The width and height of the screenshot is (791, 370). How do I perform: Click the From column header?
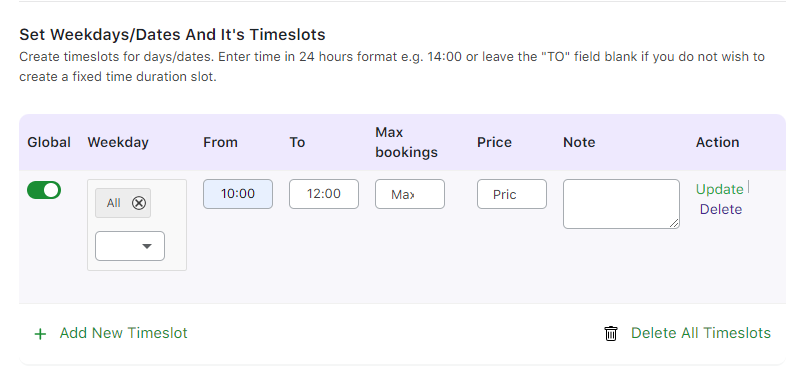220,142
